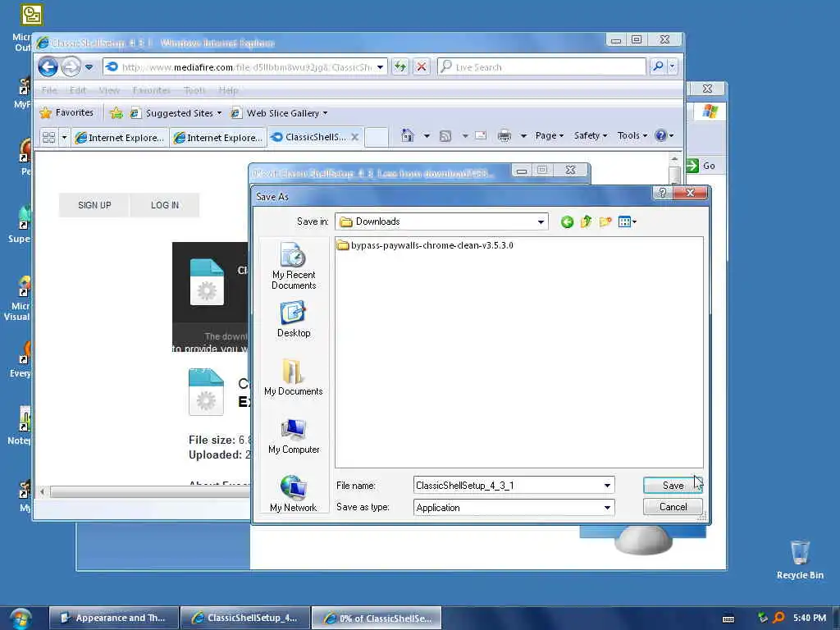Screen dimensions: 840x630
Task: Open the File menu in Internet Explorer
Action: (x=49, y=90)
